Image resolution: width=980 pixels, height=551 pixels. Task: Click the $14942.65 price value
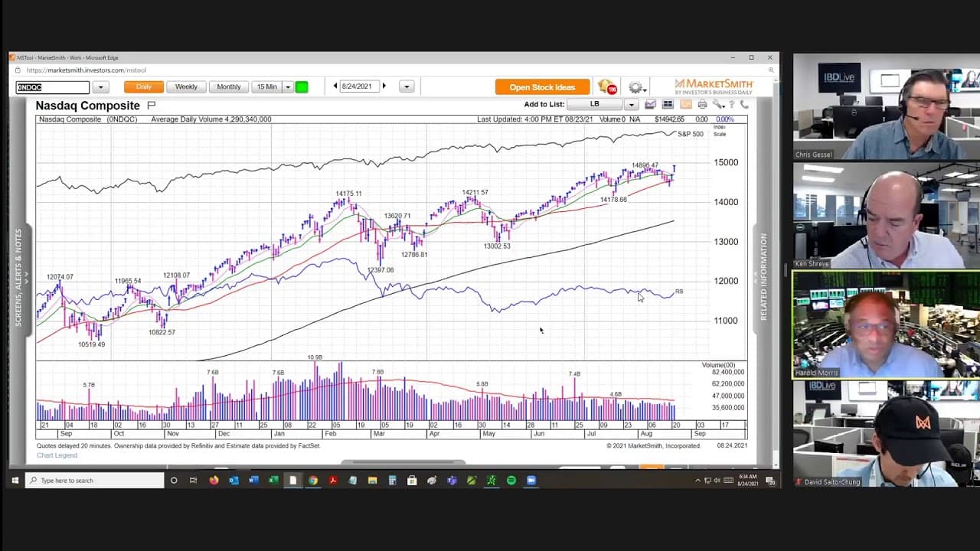click(670, 119)
